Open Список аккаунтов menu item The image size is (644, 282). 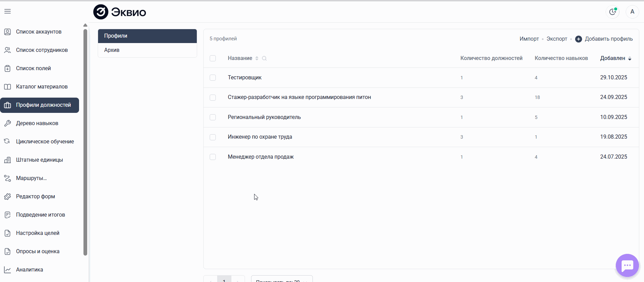coord(39,32)
